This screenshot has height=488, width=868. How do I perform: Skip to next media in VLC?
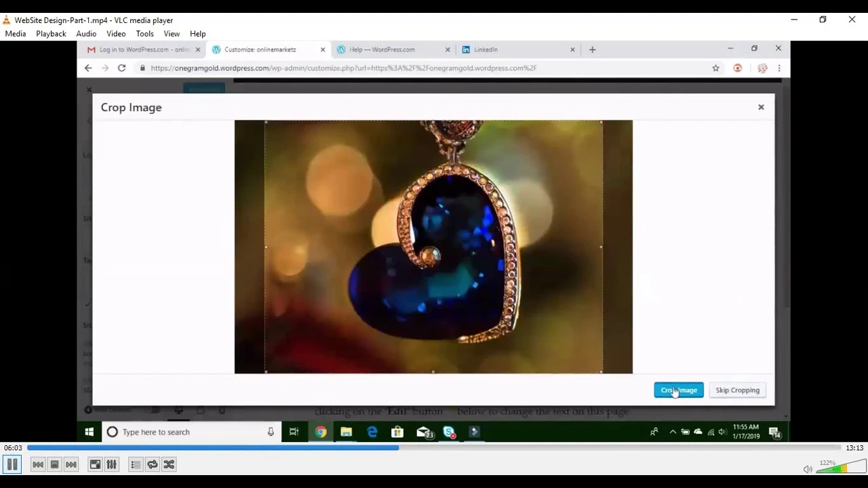click(71, 464)
